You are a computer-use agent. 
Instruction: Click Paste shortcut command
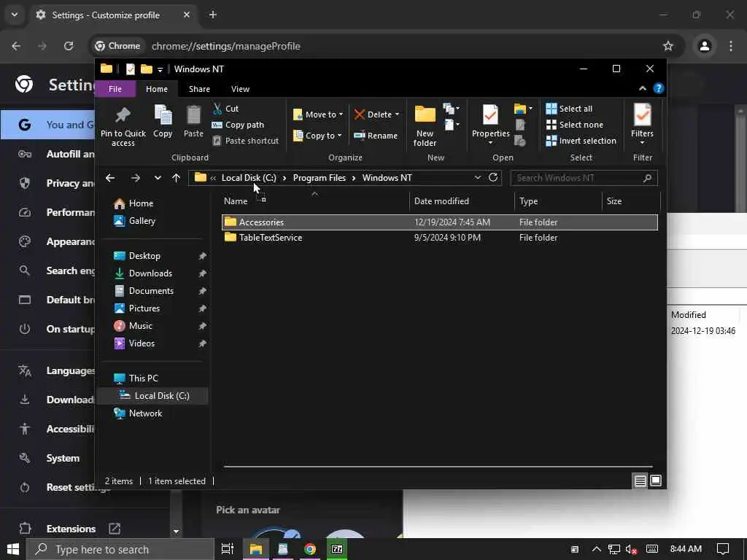245,141
